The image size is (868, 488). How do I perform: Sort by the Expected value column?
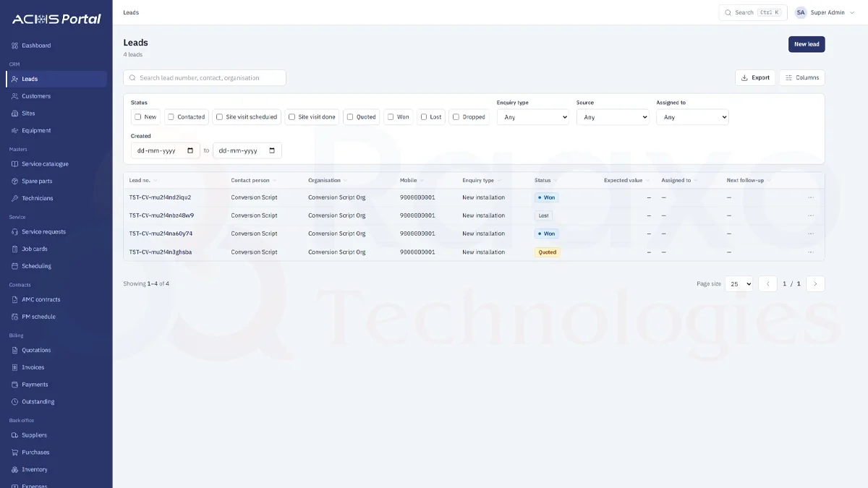click(626, 180)
